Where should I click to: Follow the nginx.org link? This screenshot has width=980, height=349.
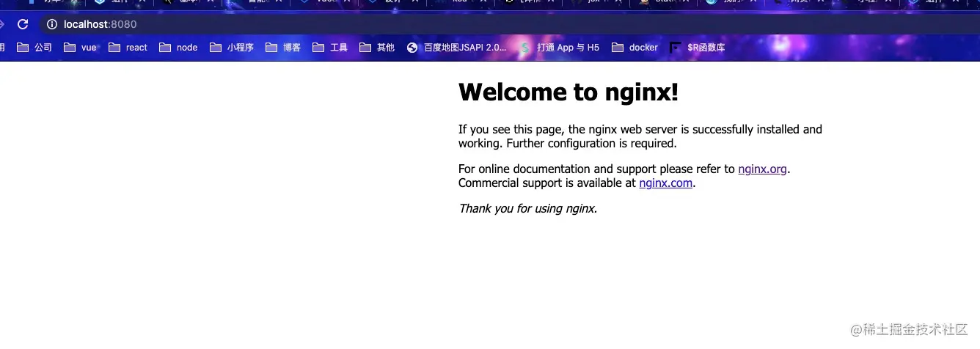[762, 169]
